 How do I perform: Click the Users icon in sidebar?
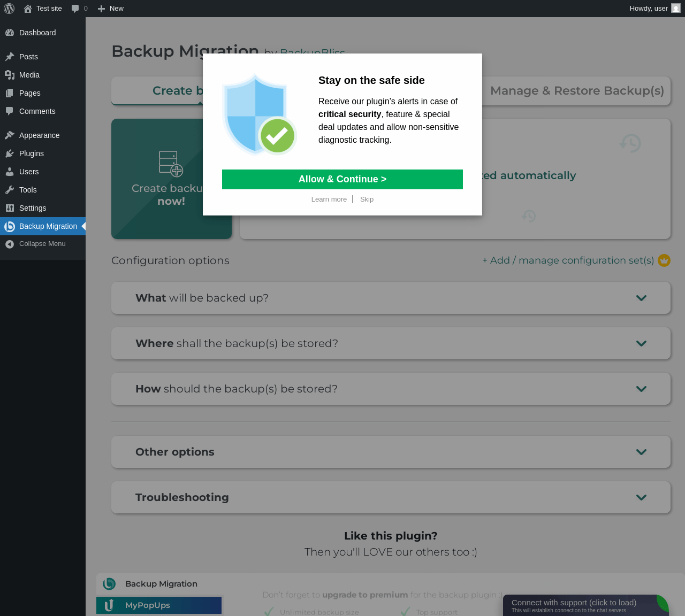[10, 172]
